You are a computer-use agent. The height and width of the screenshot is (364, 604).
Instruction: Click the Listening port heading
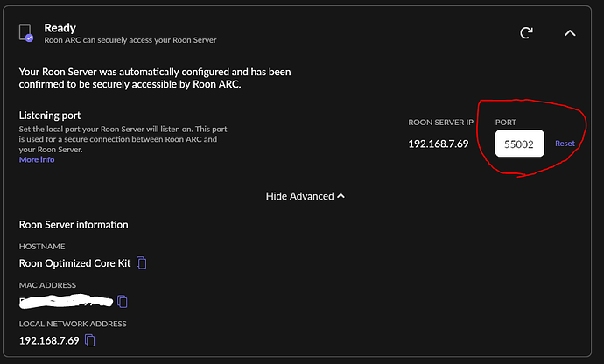click(x=50, y=115)
